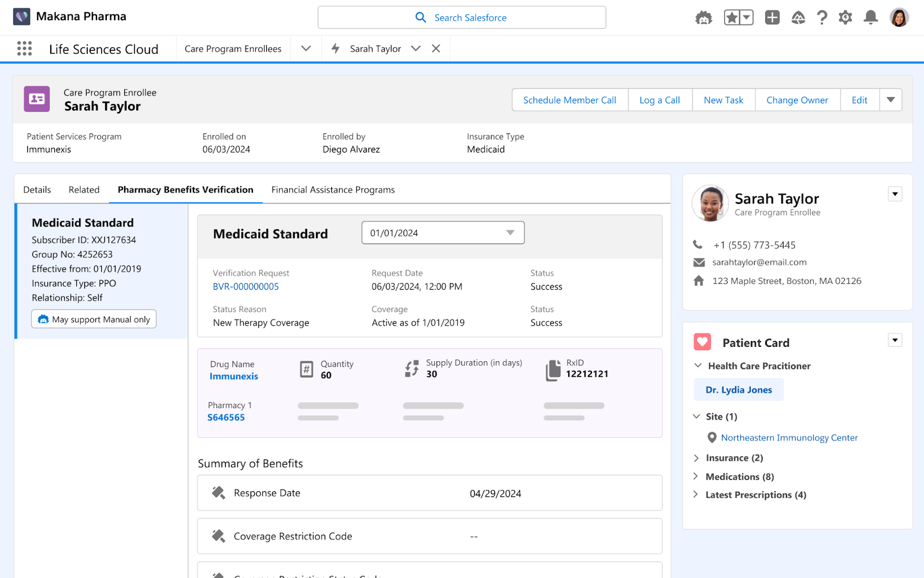This screenshot has height=578, width=924.
Task: Click the global create plus icon
Action: coord(772,17)
